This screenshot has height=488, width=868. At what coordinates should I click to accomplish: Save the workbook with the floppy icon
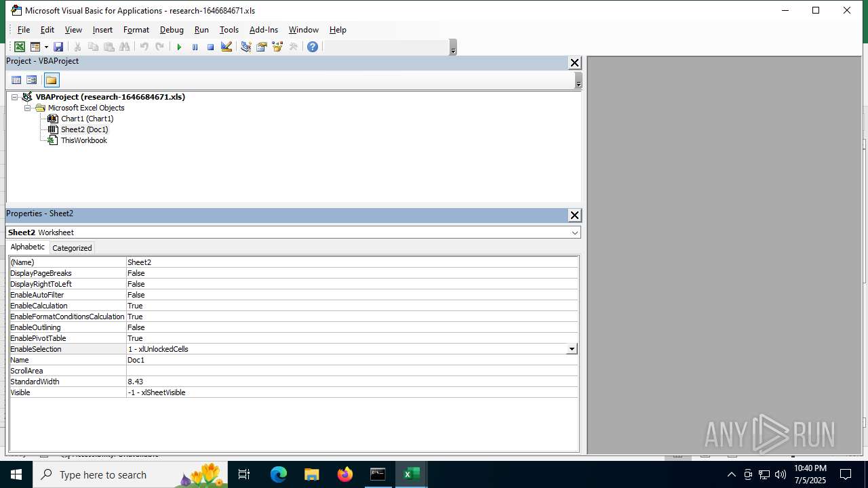(58, 47)
